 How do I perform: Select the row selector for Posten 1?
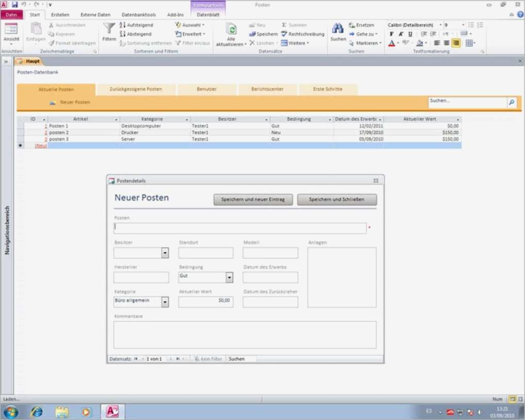click(x=21, y=126)
